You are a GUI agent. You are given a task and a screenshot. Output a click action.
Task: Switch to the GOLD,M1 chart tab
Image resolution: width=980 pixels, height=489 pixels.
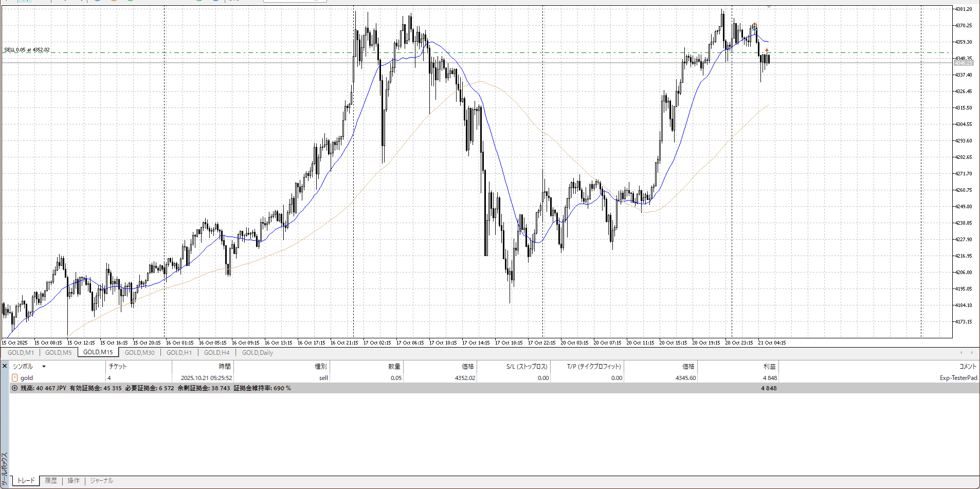(x=21, y=353)
